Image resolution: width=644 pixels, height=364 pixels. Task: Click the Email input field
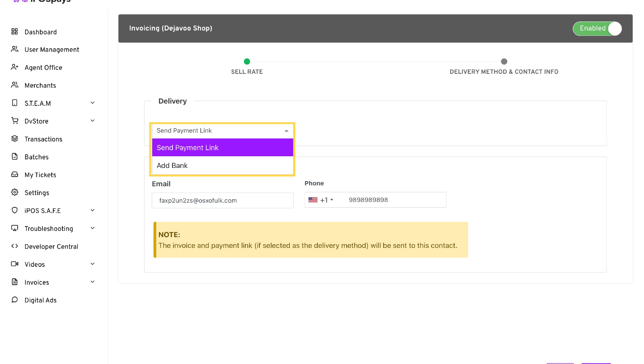click(222, 200)
